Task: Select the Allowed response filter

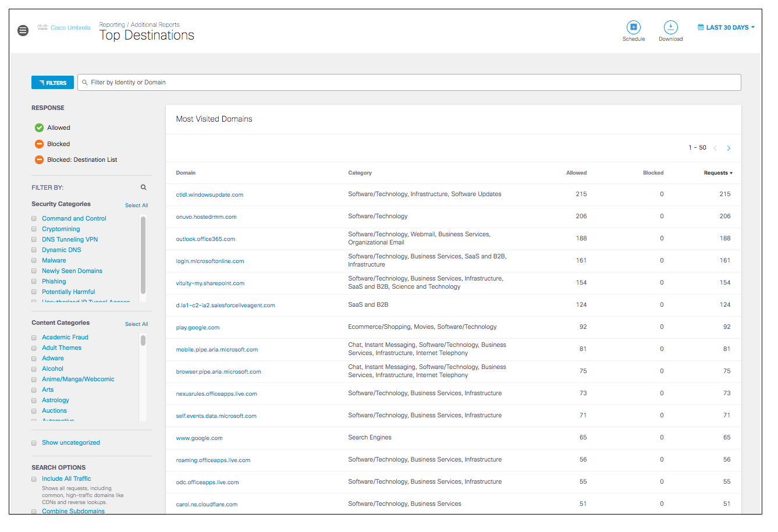Action: [52, 127]
